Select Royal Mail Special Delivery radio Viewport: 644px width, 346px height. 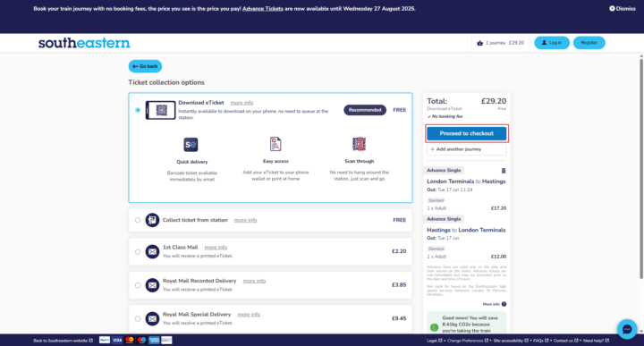(138, 318)
